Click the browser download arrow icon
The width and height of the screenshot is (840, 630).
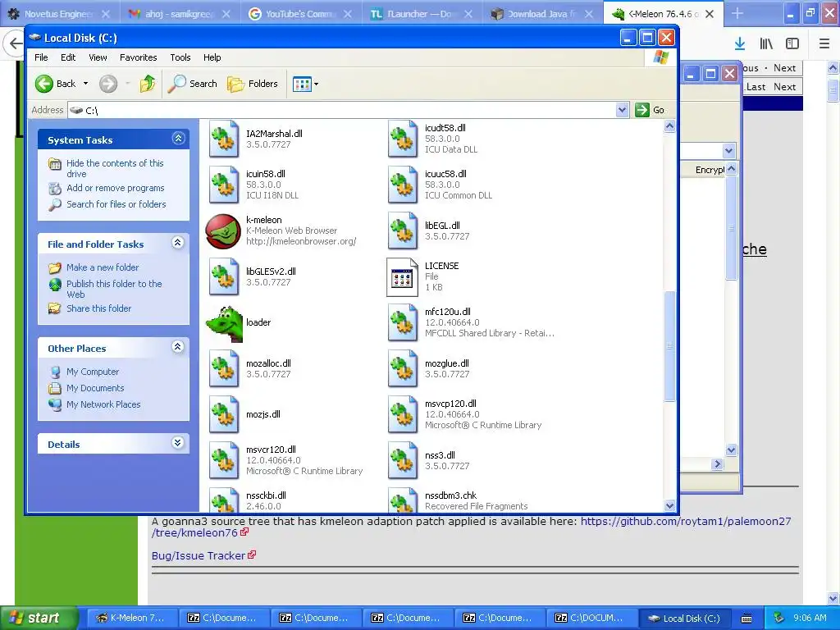coord(740,43)
